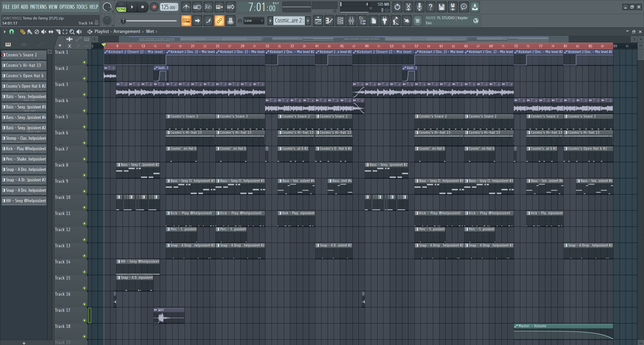Open the Line snap dropdown

click(x=254, y=21)
